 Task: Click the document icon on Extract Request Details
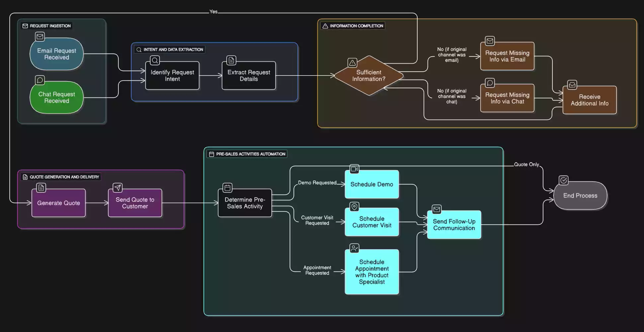pos(231,60)
